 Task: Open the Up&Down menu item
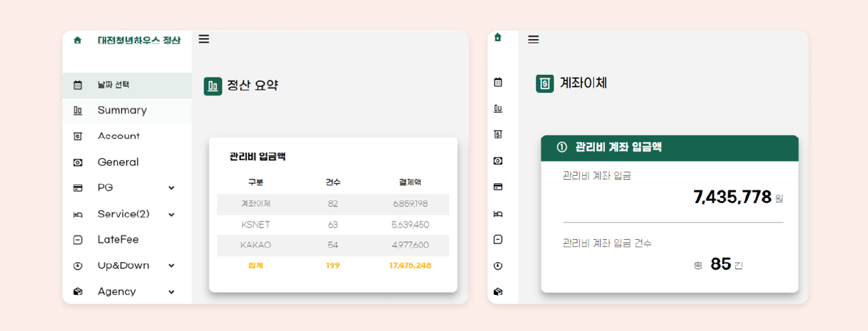click(x=127, y=265)
